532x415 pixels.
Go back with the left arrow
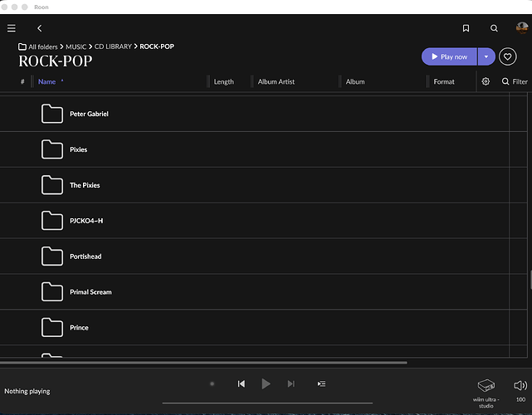click(40, 28)
